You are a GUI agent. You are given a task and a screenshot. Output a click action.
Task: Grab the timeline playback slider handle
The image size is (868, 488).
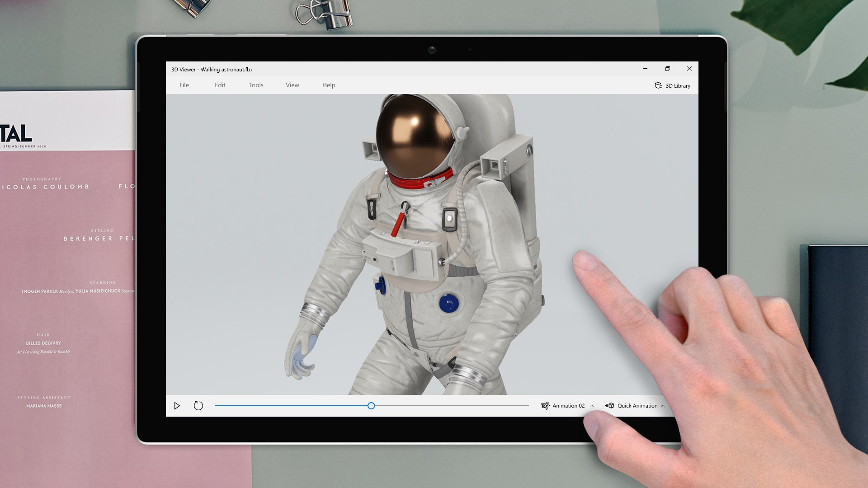[x=371, y=406]
